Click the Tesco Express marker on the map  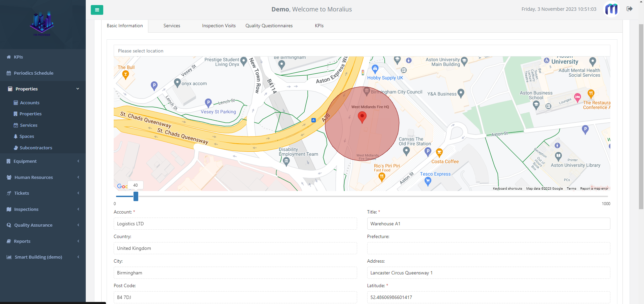coord(428,182)
